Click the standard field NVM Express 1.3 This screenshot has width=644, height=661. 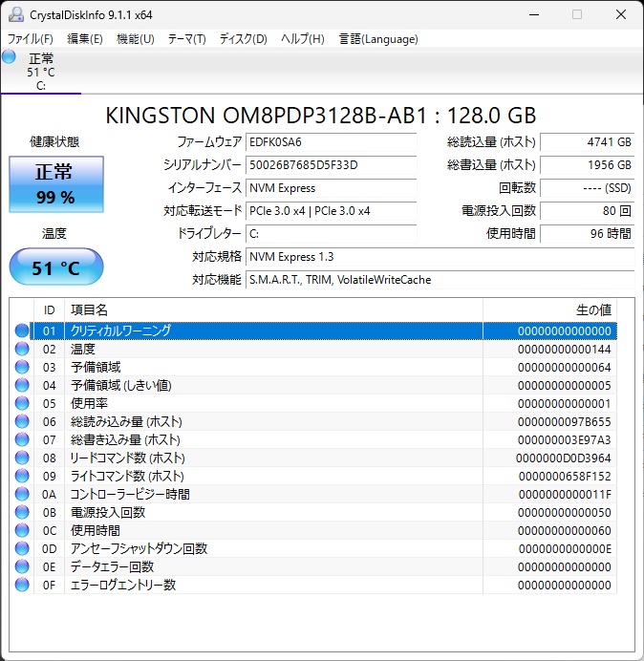(440, 257)
